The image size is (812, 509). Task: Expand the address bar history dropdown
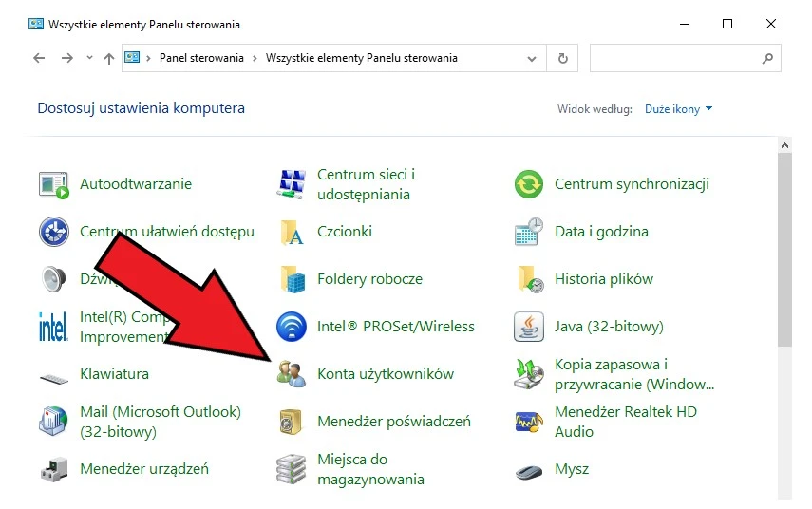533,58
